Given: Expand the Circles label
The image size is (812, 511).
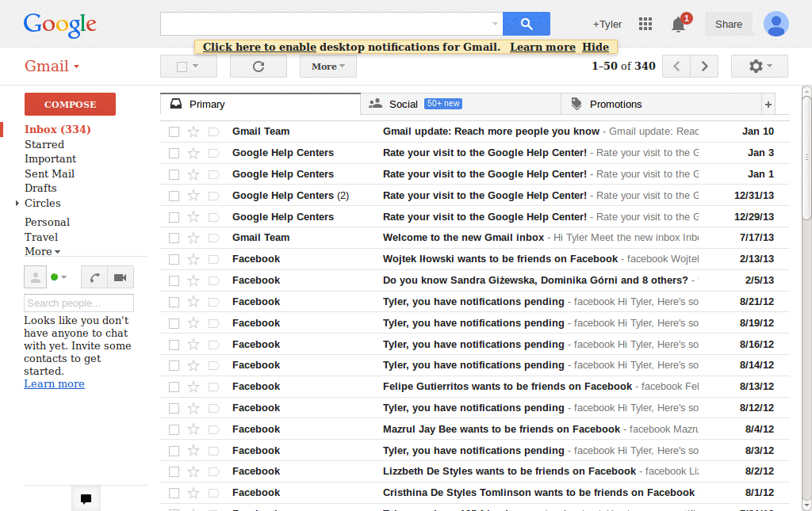Looking at the screenshot, I should coord(17,204).
